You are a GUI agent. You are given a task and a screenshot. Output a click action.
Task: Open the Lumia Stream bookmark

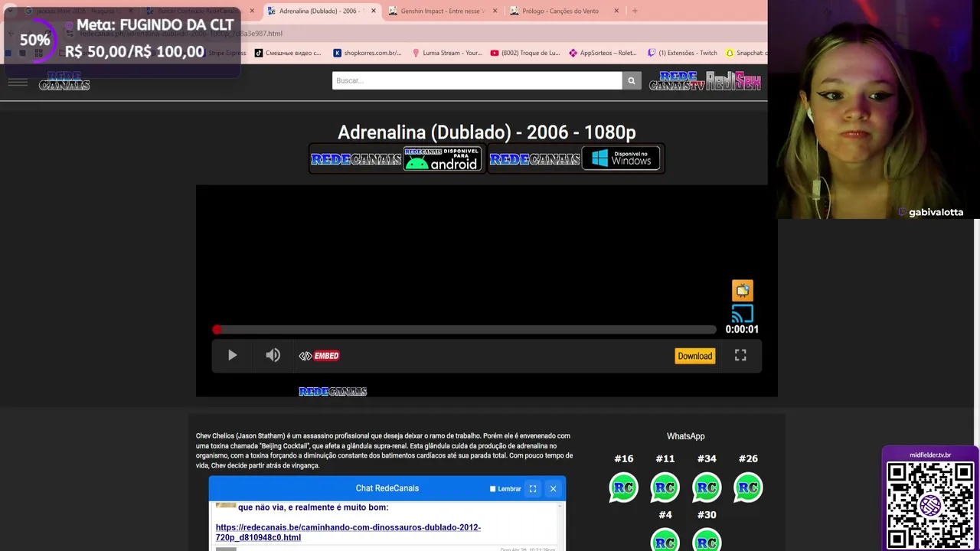point(446,53)
